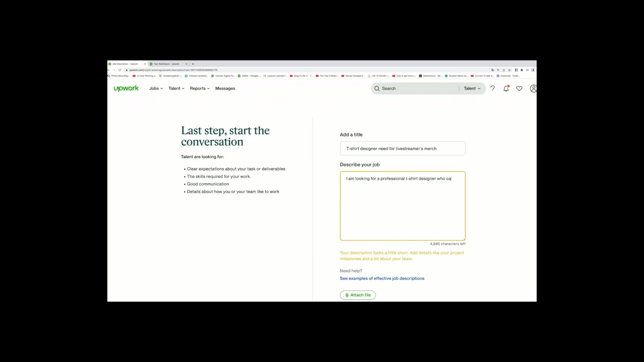Click the Upwork logo icon
Image resolution: width=644 pixels, height=362 pixels.
click(x=126, y=88)
